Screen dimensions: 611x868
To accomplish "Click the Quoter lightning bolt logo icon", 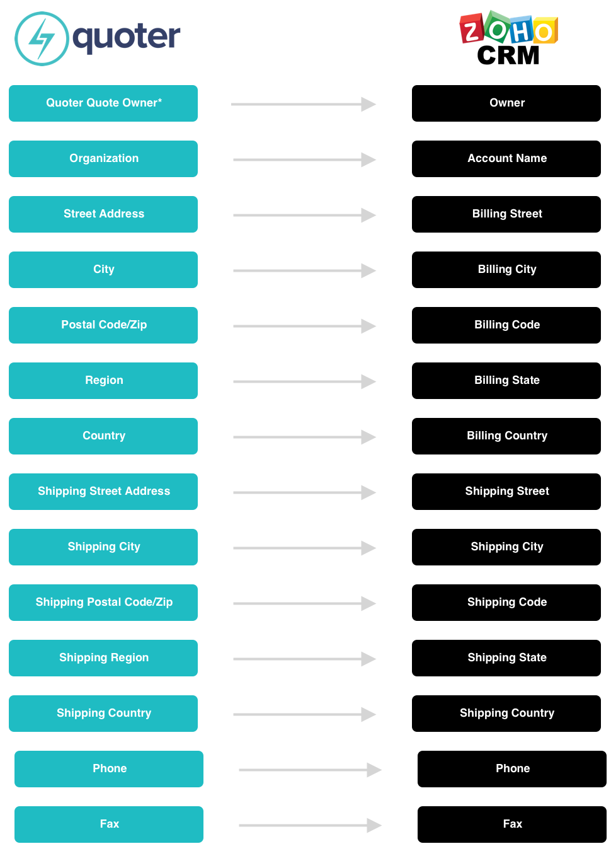I will pos(42,38).
